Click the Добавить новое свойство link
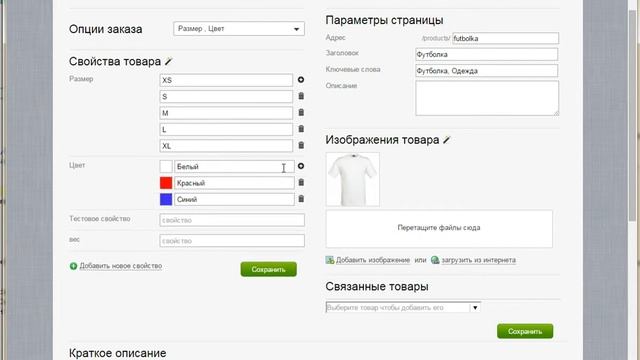The width and height of the screenshot is (640, 360). (121, 266)
